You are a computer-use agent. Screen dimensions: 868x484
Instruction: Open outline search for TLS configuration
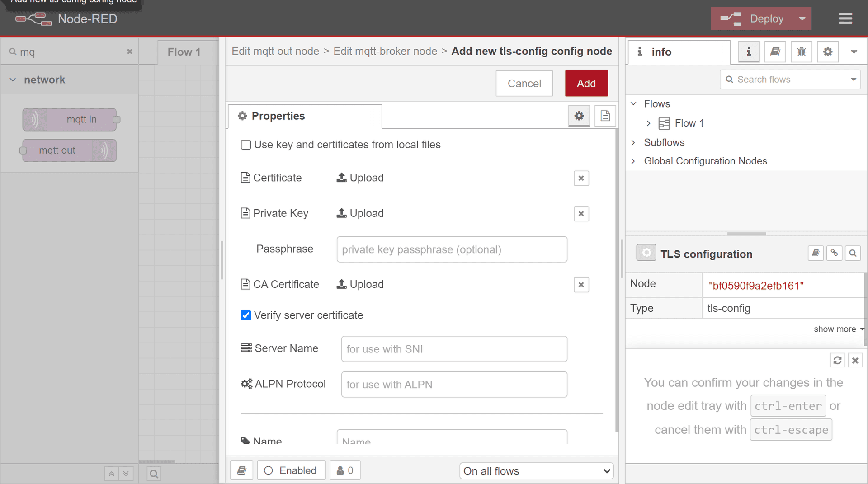pos(853,253)
